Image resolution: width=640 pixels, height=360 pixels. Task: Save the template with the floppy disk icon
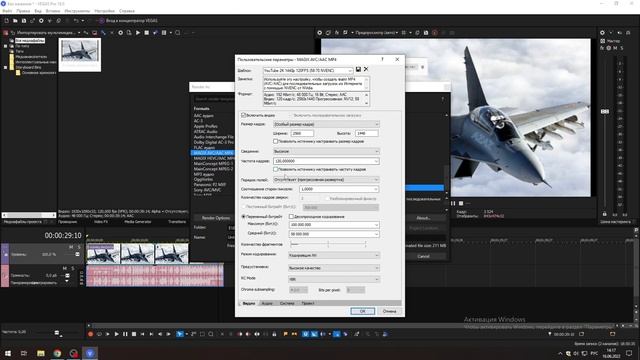tap(358, 69)
